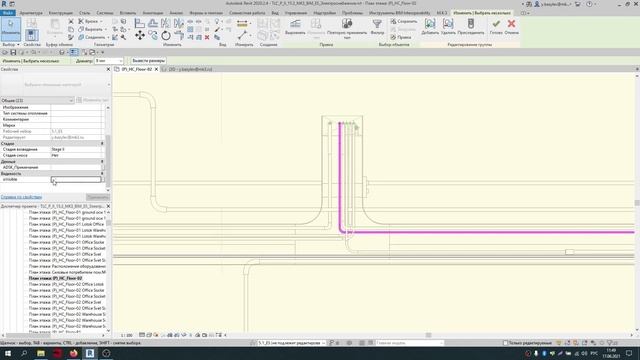Click the Правка selection button
Image resolution: width=640 pixels, height=360 pixels.
click(400, 37)
